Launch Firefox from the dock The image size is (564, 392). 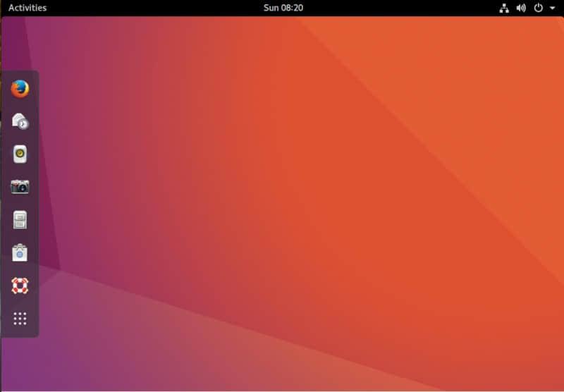[20, 90]
